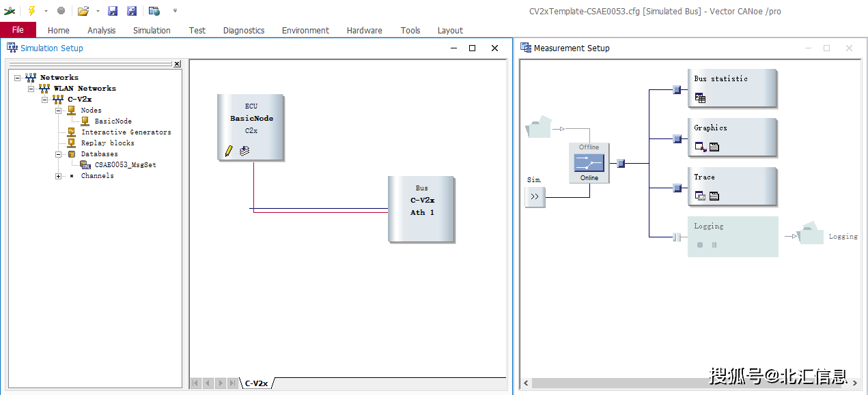Toggle the connector square before Trace block
The image size is (868, 395).
677,188
